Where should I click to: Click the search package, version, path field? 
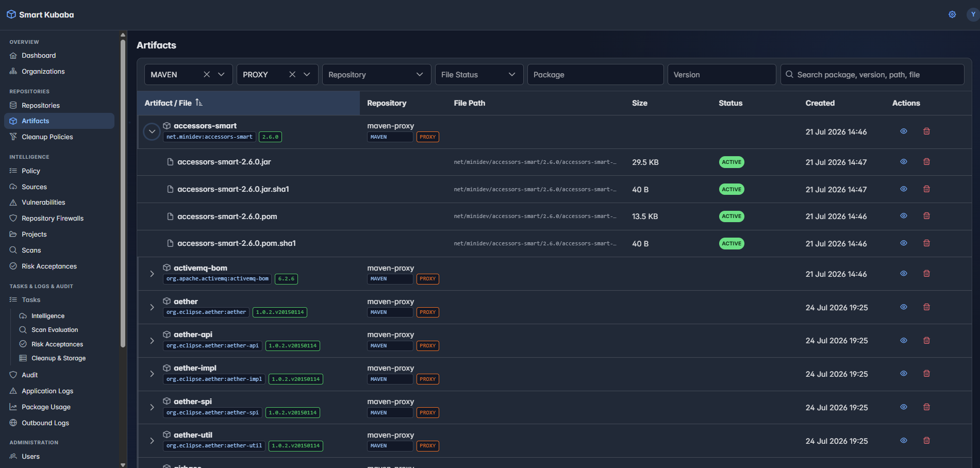[x=872, y=74]
